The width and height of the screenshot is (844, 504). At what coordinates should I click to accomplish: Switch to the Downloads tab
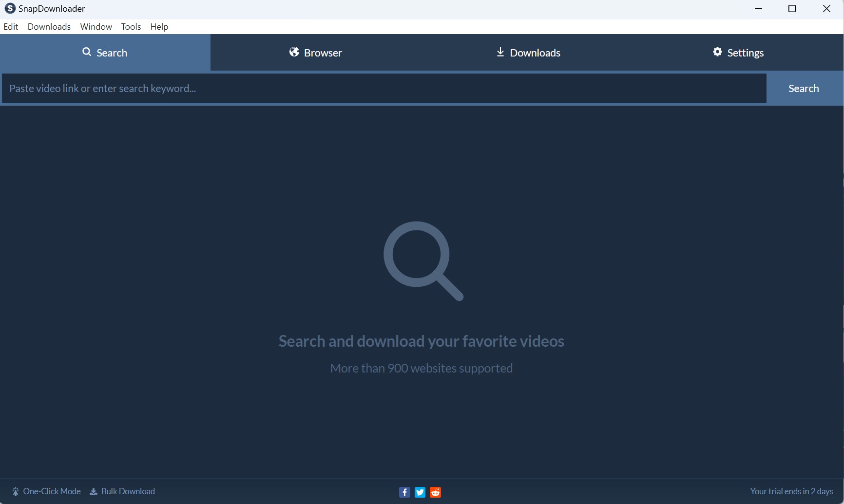pyautogui.click(x=528, y=53)
